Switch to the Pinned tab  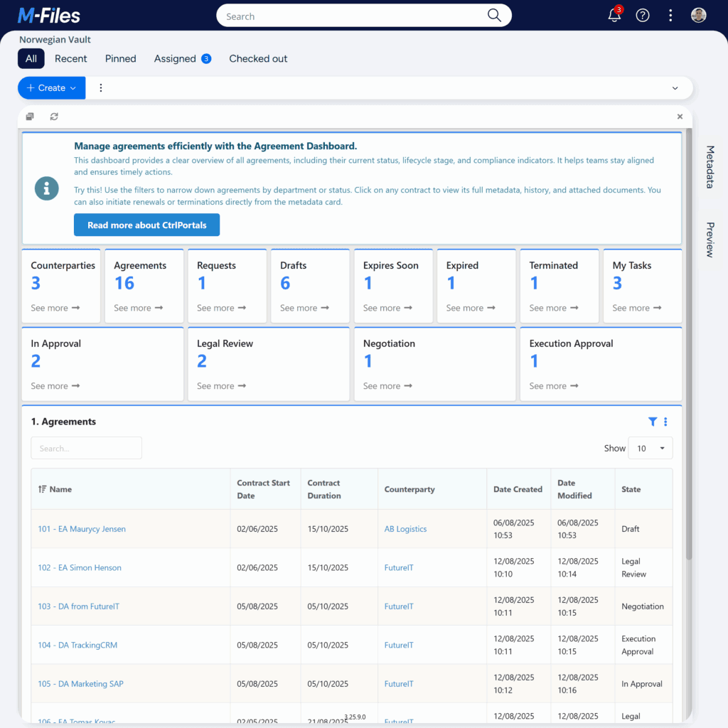120,59
